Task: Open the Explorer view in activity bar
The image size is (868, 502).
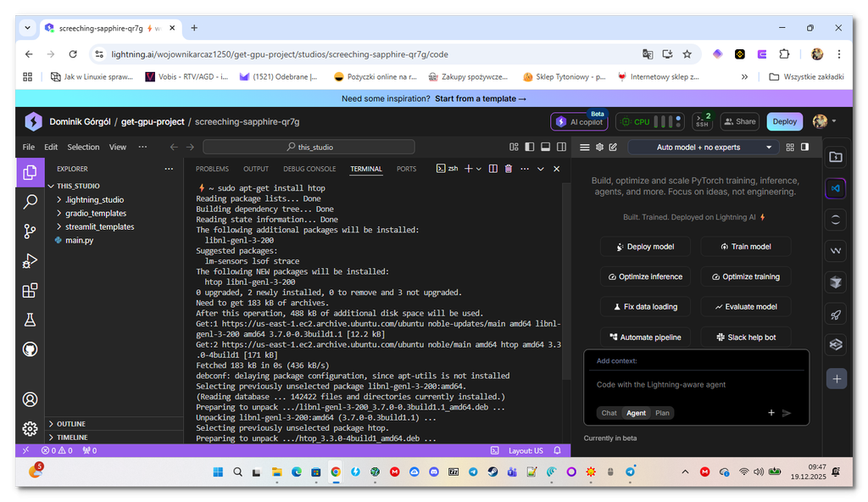Action: 30,172
